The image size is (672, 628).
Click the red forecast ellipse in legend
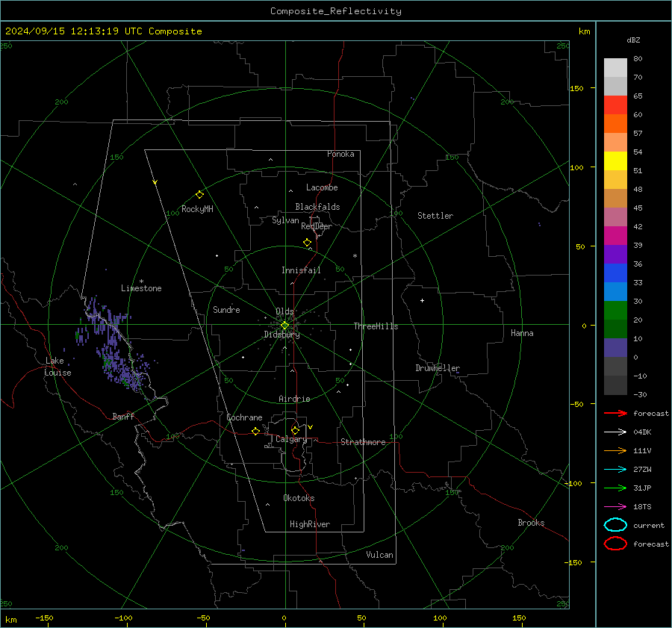click(x=615, y=544)
